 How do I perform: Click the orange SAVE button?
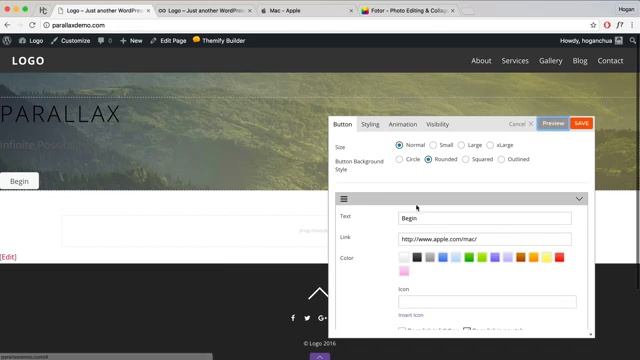click(581, 123)
